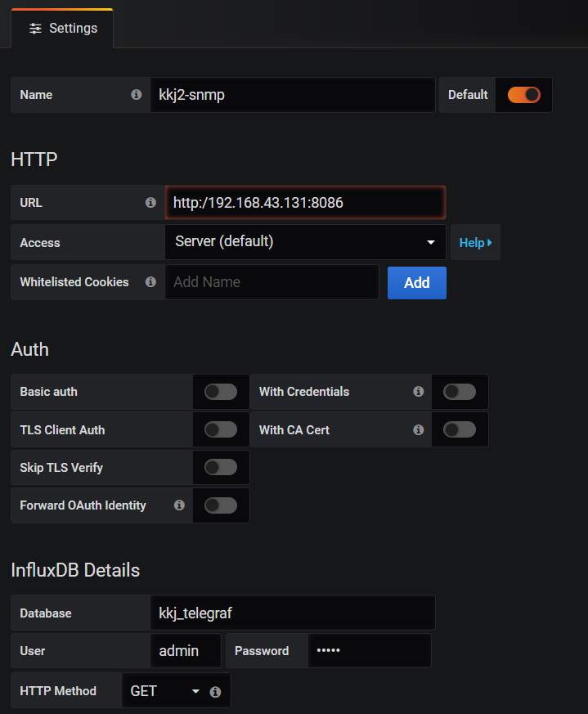Click the Add Name cookie field

[x=272, y=282]
